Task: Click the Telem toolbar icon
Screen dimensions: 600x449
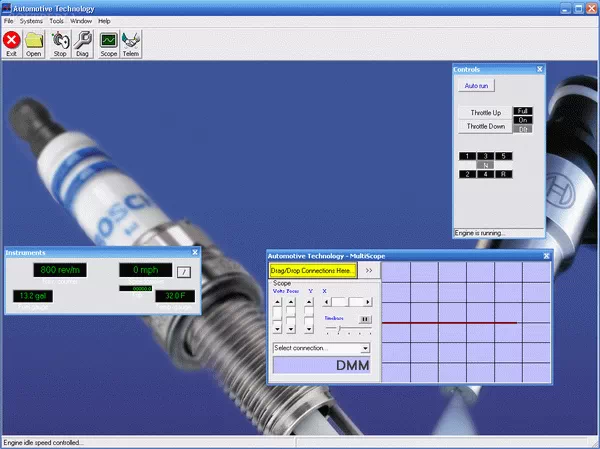Action: [131, 43]
